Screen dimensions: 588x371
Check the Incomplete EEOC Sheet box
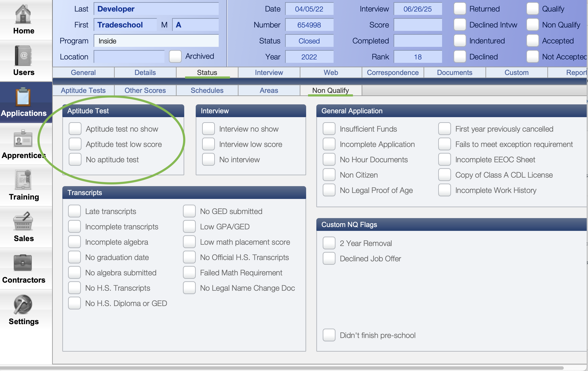[444, 160]
